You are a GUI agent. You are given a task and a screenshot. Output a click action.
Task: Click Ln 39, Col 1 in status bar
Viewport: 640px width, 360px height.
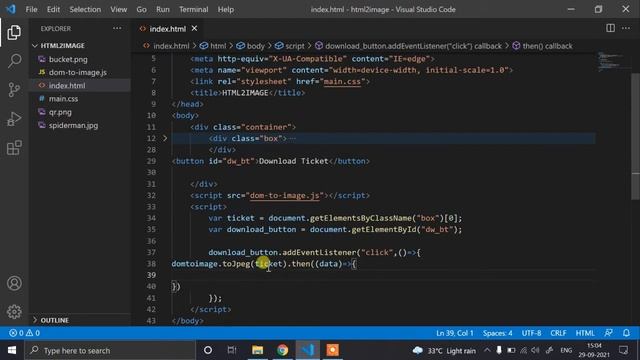click(x=454, y=333)
